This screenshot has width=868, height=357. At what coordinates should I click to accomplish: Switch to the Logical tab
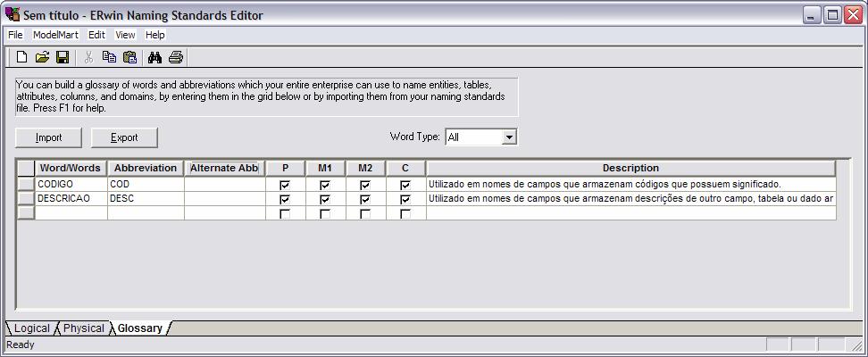pyautogui.click(x=32, y=328)
